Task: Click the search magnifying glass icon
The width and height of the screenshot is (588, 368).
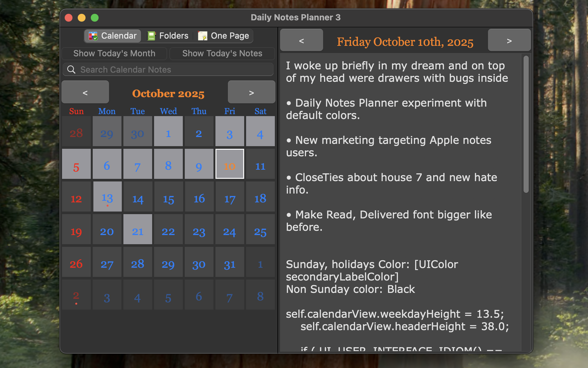Action: click(71, 70)
